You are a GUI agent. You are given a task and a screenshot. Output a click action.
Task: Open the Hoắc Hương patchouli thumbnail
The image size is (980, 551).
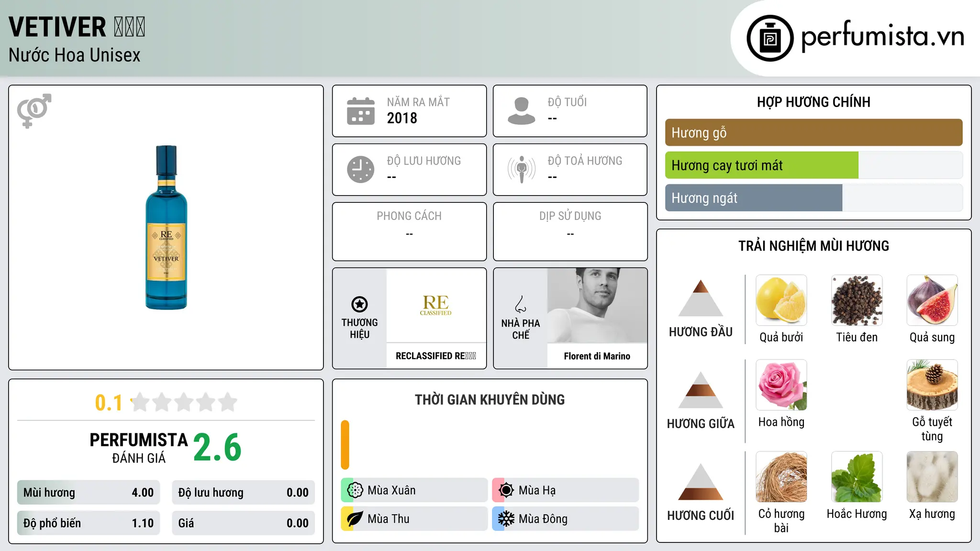(x=857, y=477)
